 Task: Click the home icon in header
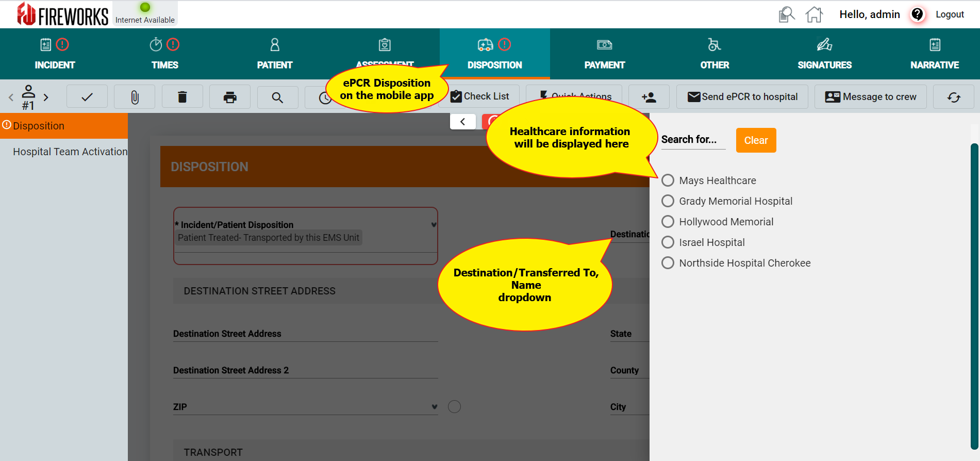click(x=815, y=14)
